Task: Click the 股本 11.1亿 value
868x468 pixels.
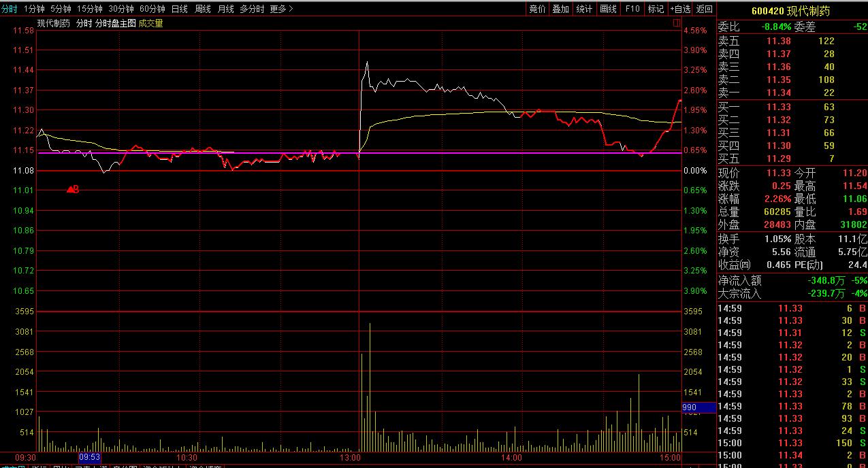Action: click(853, 239)
